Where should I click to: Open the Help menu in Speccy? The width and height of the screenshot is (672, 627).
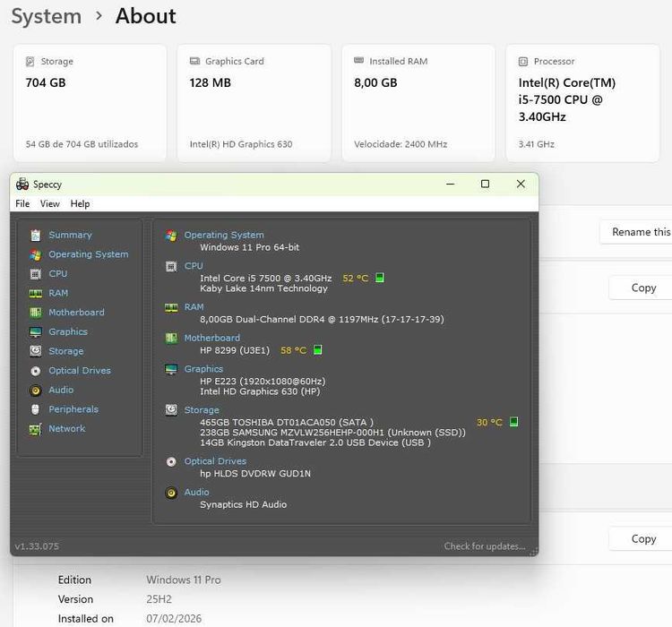[80, 203]
